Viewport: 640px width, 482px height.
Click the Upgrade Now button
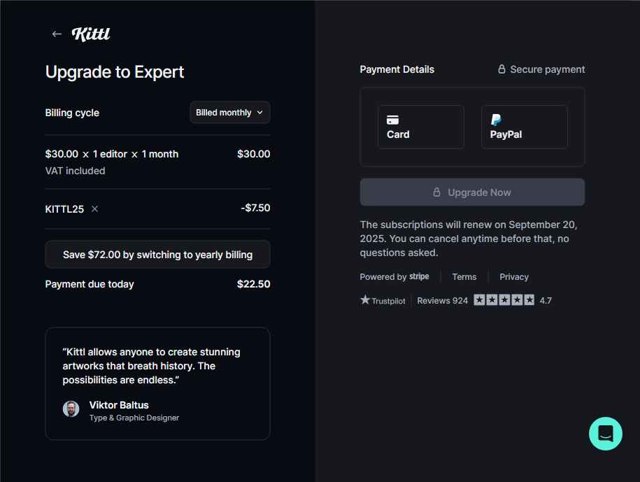tap(472, 192)
